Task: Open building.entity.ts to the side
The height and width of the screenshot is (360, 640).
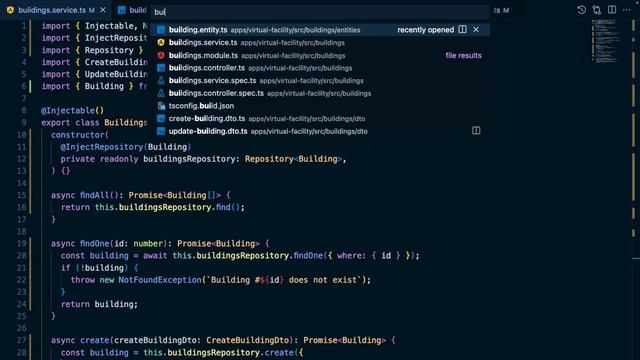Action: pyautogui.click(x=462, y=29)
